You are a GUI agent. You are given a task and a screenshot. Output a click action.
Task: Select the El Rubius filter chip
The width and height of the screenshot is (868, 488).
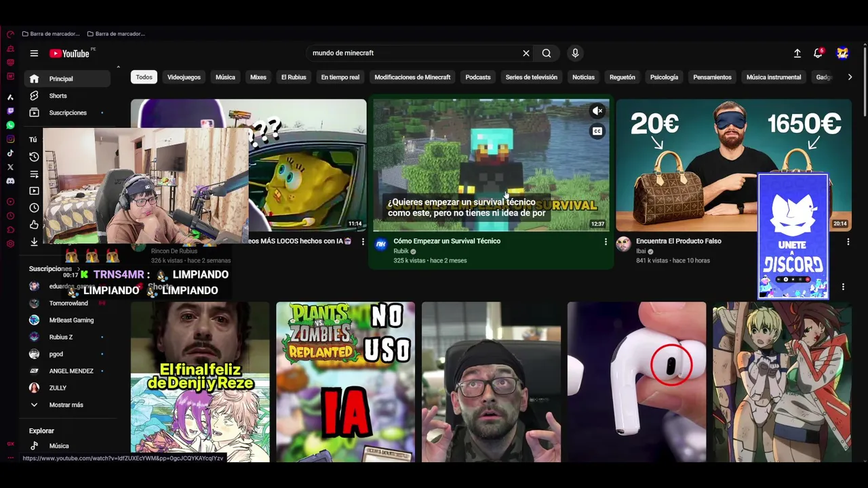294,77
